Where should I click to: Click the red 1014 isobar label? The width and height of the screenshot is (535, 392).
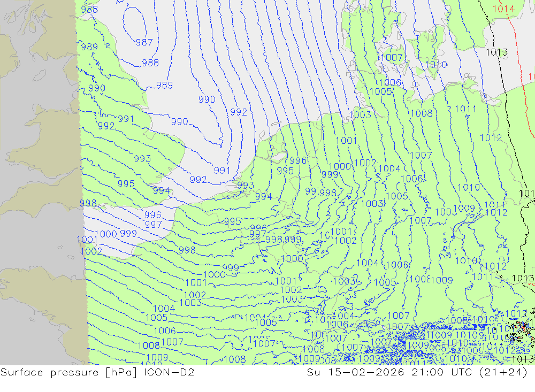coord(503,9)
